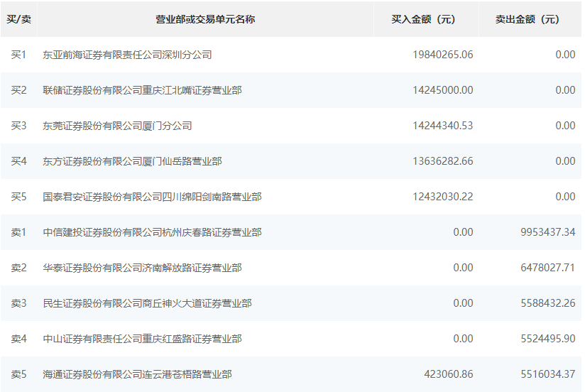The width and height of the screenshot is (585, 392).
Task: Click 东方证券股份有限公司厦门仙岳路营业部
Action: 132,161
